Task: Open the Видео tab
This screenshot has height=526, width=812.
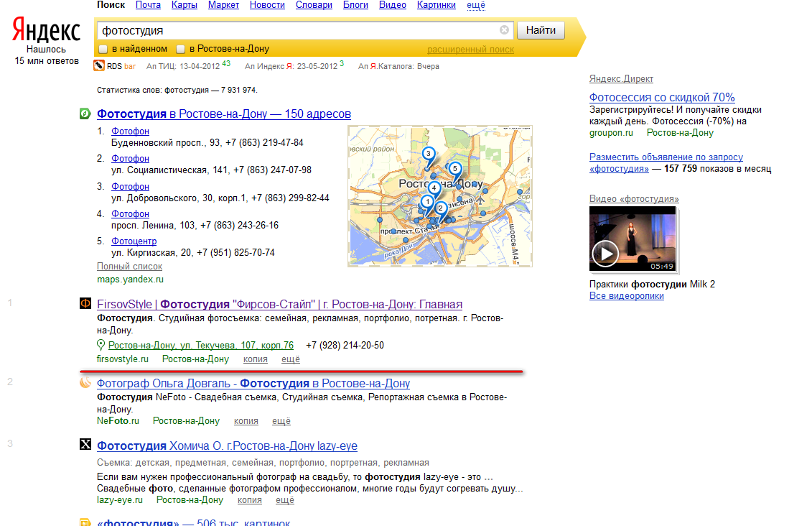Action: tap(393, 5)
